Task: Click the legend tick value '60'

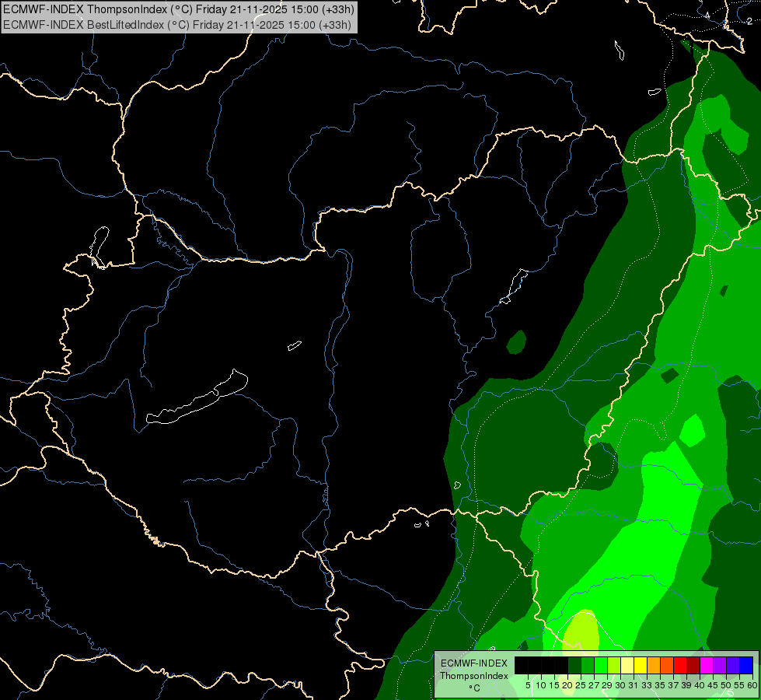Action: (752, 685)
